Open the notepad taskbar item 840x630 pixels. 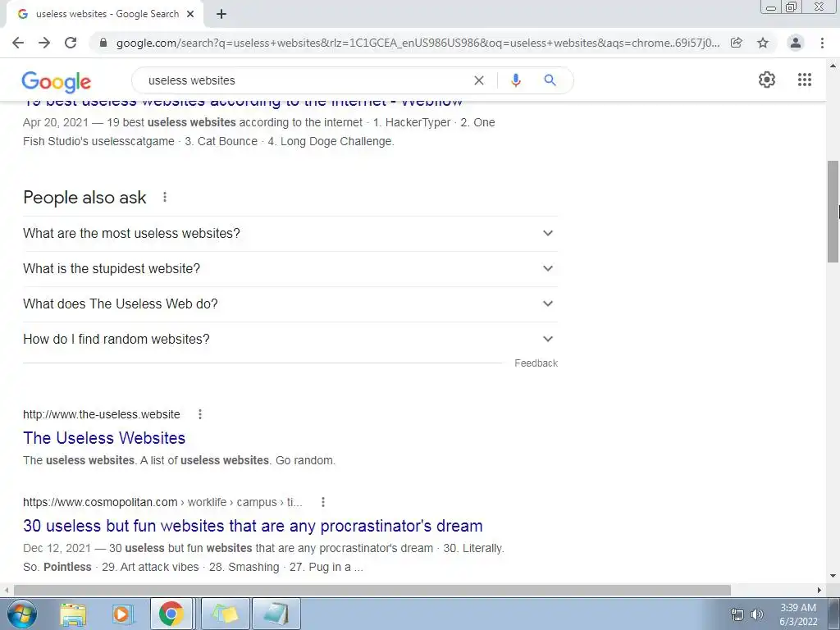click(x=276, y=614)
